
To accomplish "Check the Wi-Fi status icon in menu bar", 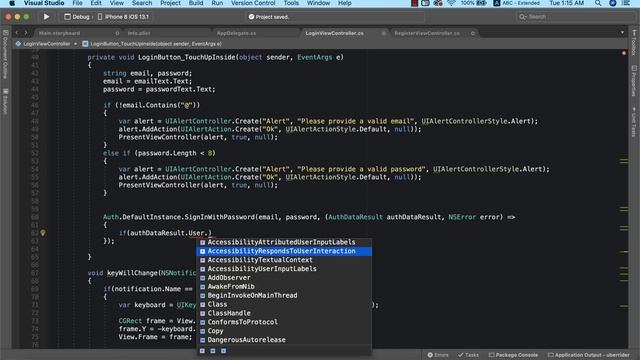I will pyautogui.click(x=451, y=3).
